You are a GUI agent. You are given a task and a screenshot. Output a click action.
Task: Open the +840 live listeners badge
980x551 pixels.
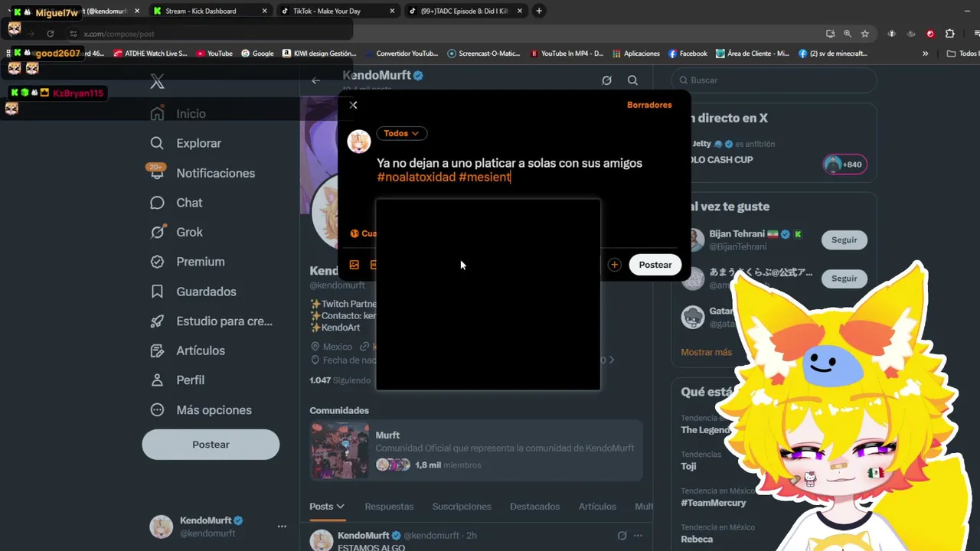click(844, 165)
